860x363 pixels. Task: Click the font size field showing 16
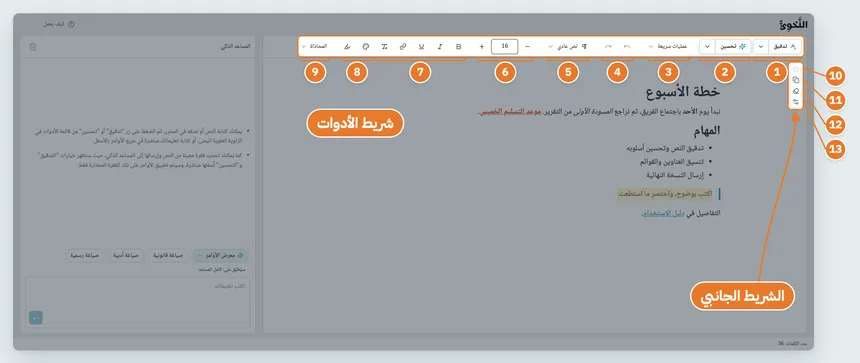[x=505, y=47]
